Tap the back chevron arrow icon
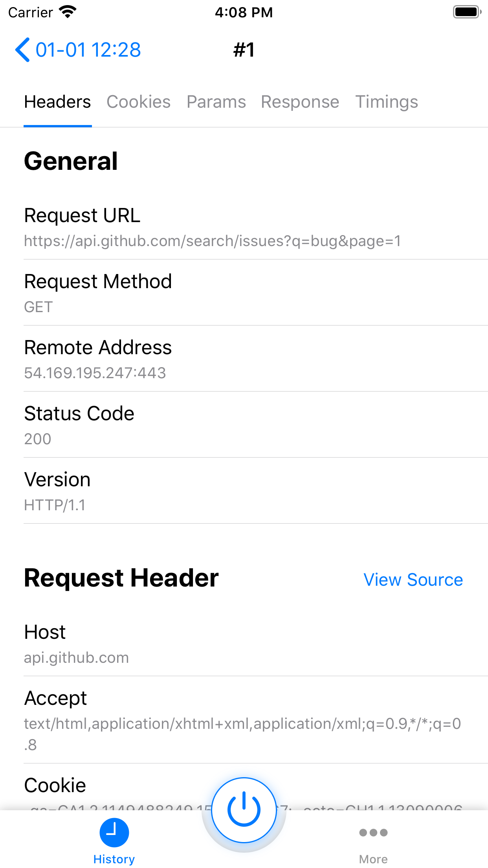The image size is (488, 868). point(23,50)
